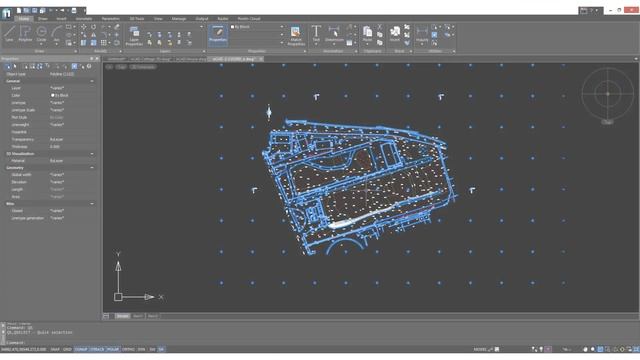640x360 pixels.
Task: Toggle POLAR in the status bar
Action: [112, 349]
